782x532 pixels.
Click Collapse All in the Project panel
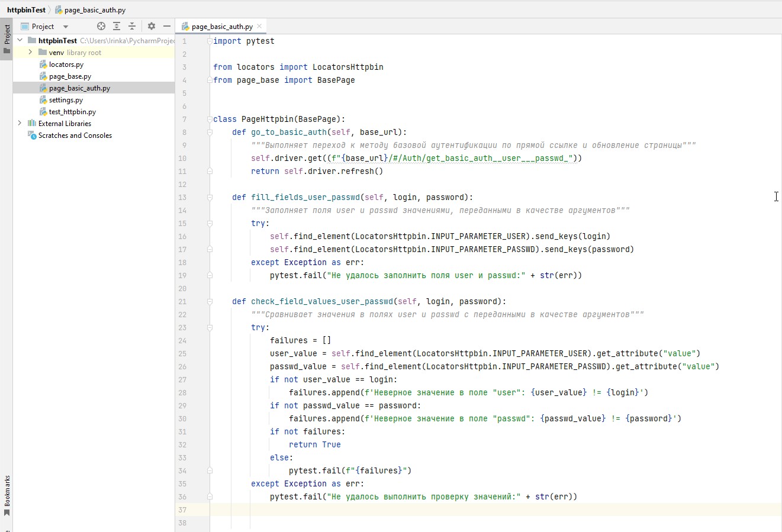click(132, 26)
